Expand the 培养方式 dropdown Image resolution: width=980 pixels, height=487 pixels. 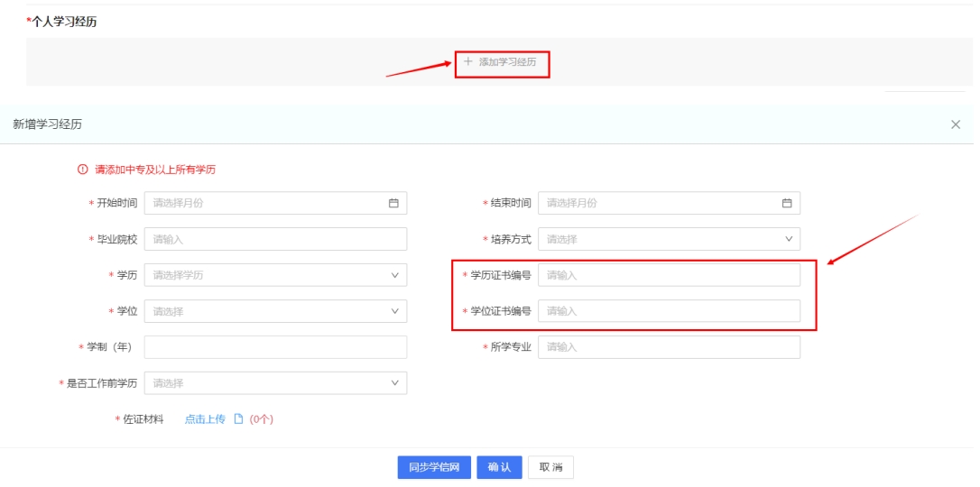coord(669,239)
